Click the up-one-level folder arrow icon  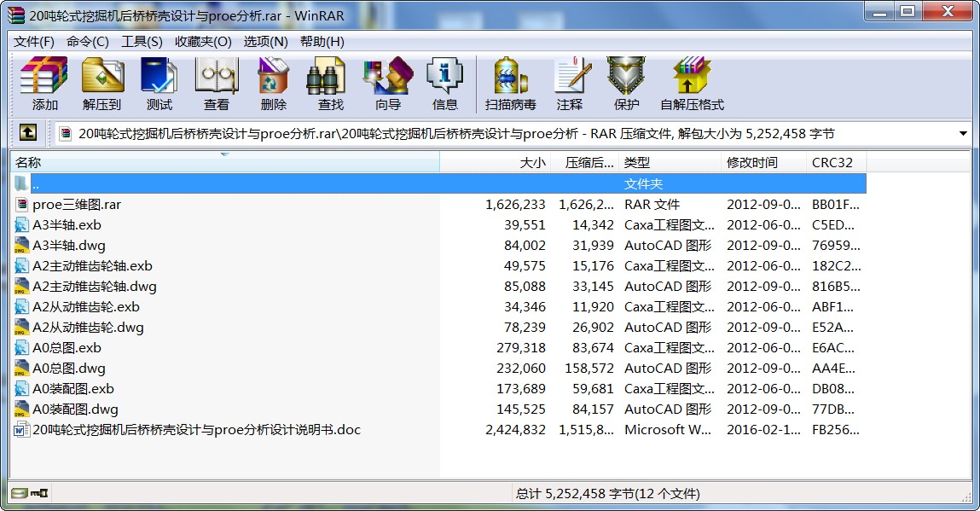click(28, 133)
